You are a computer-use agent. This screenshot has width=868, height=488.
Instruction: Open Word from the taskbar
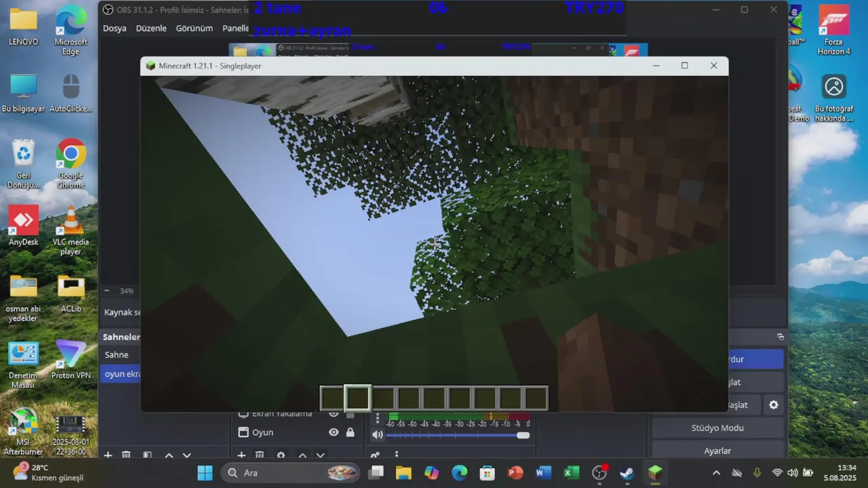pos(543,472)
